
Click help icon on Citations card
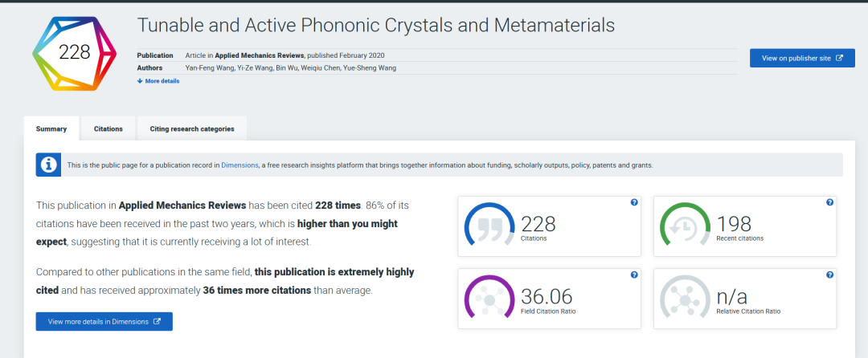click(x=634, y=202)
